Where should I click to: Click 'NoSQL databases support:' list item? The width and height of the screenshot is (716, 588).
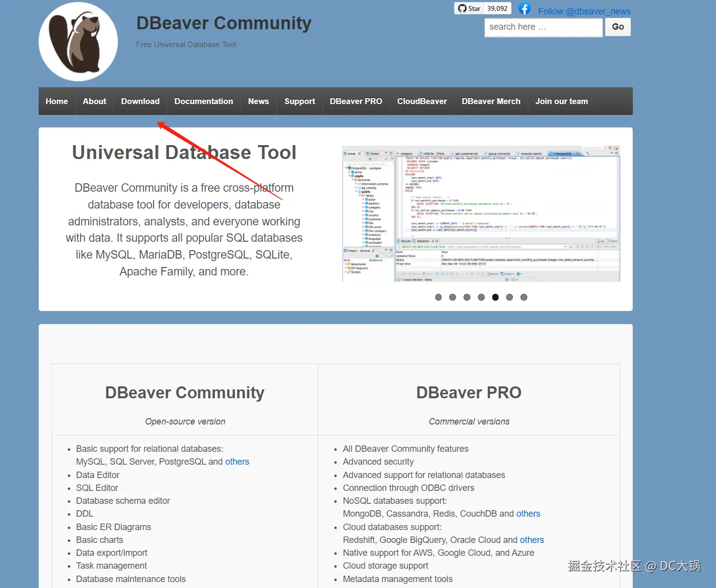point(395,501)
